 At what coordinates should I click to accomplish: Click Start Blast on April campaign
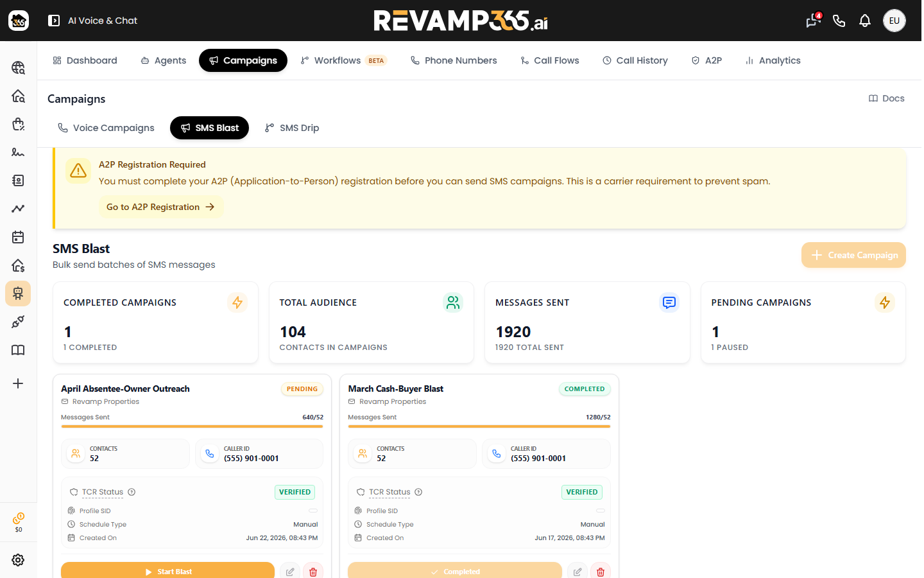167,572
